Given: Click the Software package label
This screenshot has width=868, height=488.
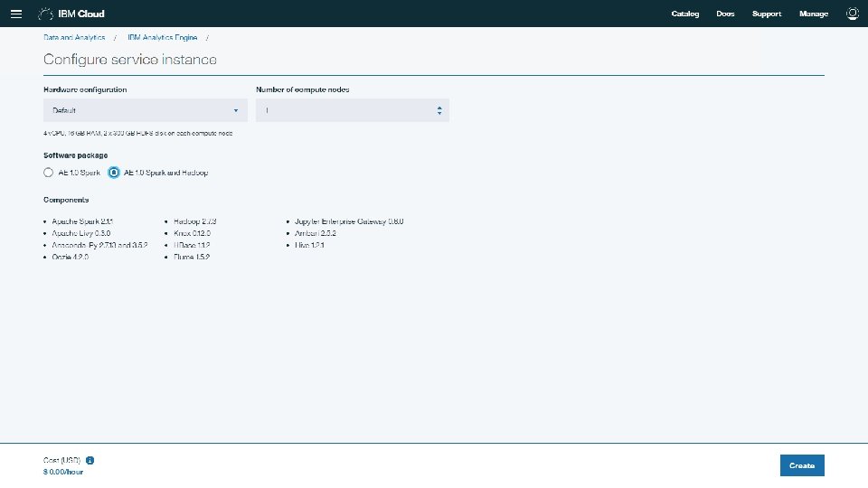Looking at the screenshot, I should (x=75, y=155).
